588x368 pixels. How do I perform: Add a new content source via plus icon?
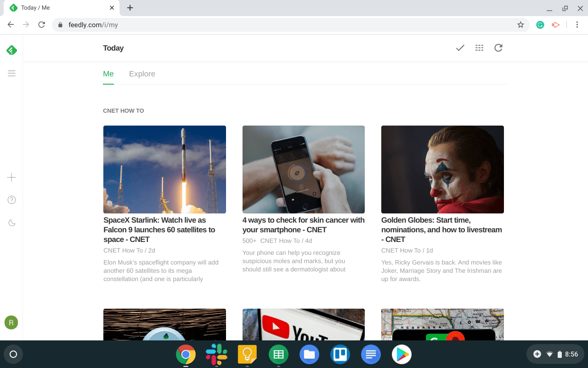coord(11,177)
